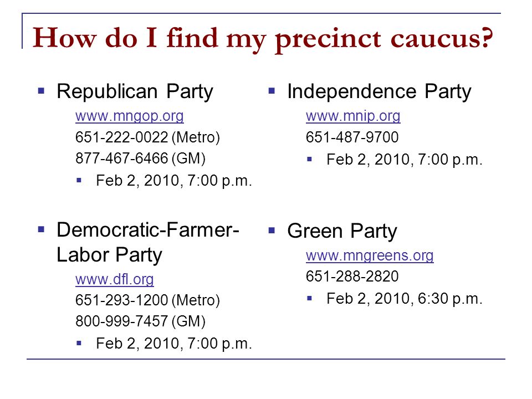Open the www.mngop.org link
532x399 pixels.
(129, 116)
